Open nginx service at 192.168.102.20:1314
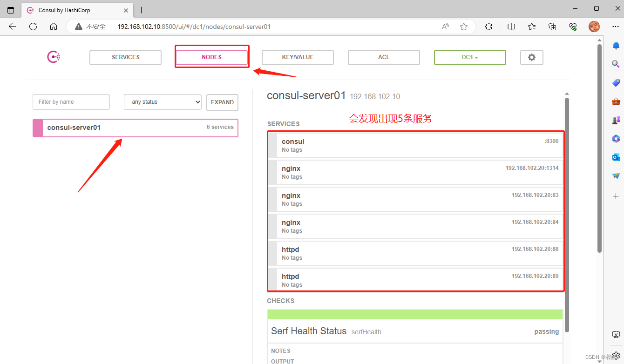The height and width of the screenshot is (364, 624). click(x=415, y=172)
